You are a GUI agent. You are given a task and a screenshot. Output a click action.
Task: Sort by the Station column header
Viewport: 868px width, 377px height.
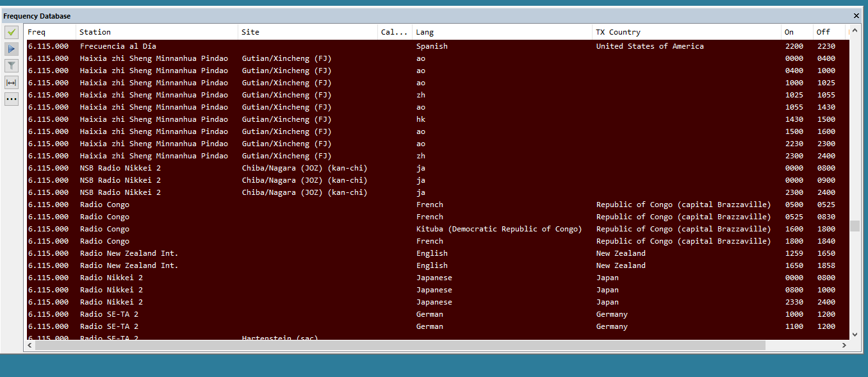pos(156,32)
